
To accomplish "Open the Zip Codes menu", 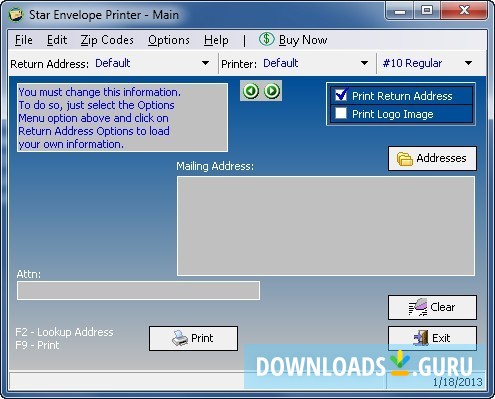I will (107, 40).
